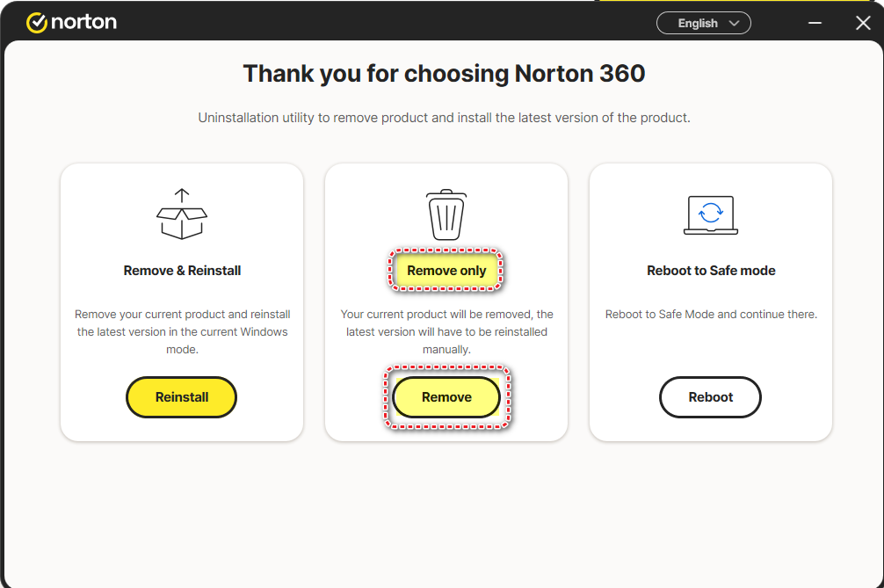Click the laptop Safe mode reboot icon

tap(710, 215)
